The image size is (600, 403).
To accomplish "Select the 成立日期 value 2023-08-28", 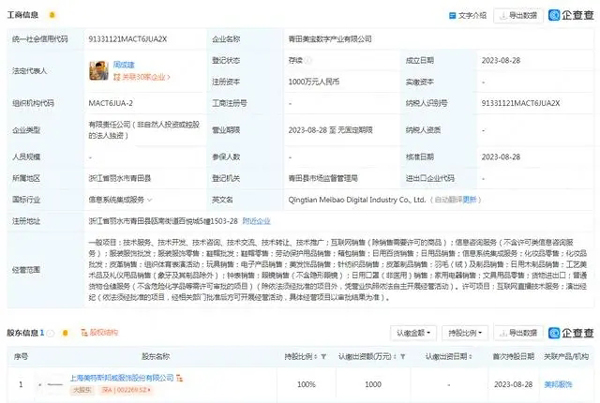I will (x=501, y=60).
